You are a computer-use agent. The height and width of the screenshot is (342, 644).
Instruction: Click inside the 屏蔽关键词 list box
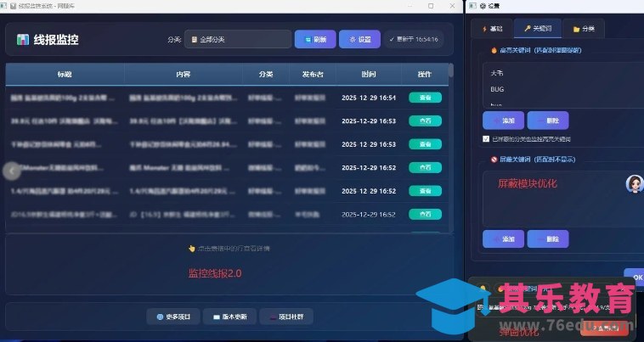(563, 199)
